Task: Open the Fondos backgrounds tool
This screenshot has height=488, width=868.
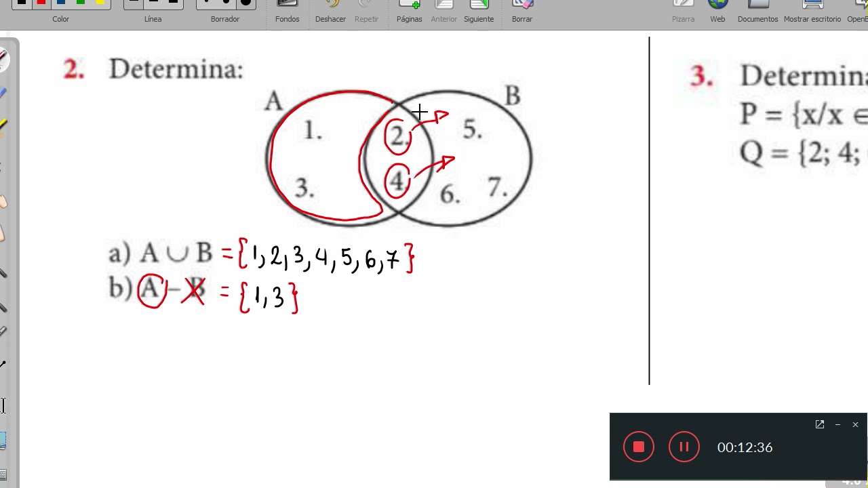Action: pyautogui.click(x=288, y=12)
